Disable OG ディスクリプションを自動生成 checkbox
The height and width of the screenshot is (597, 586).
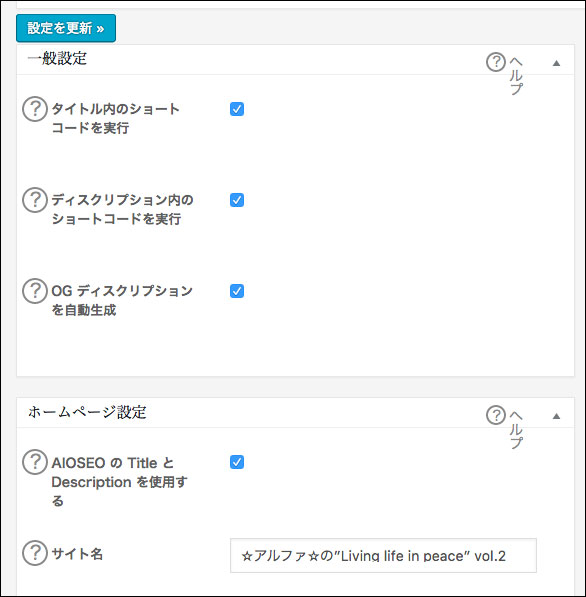point(237,291)
